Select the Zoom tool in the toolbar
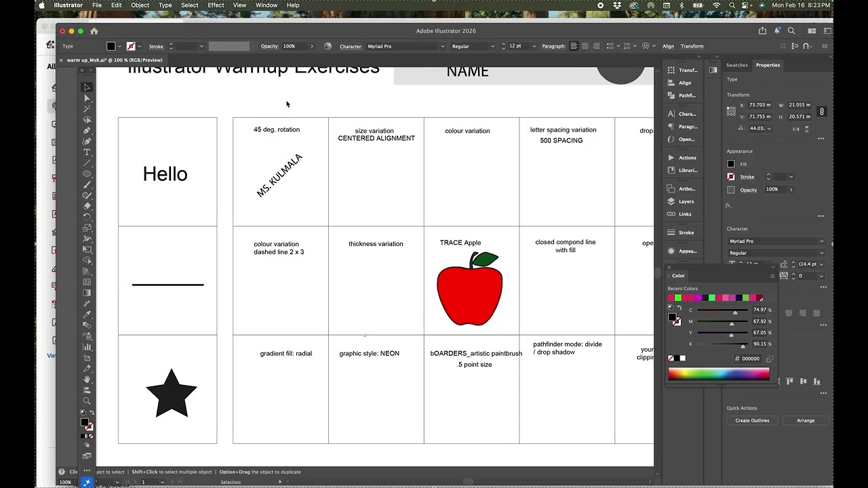 87,401
